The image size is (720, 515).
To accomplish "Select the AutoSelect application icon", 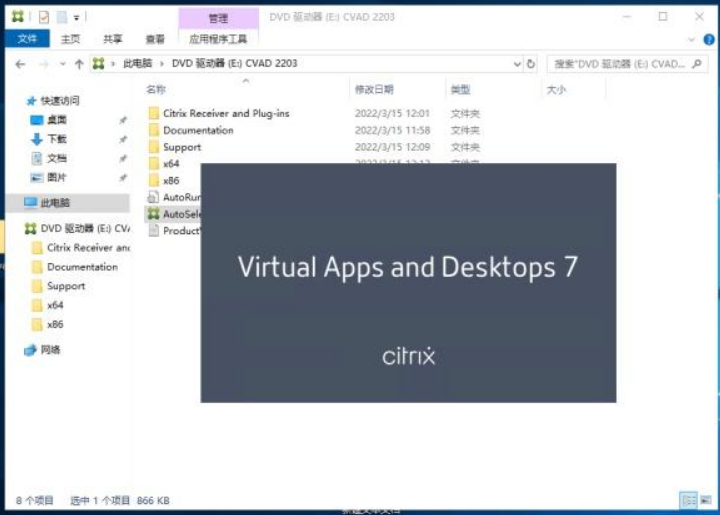I will pos(153,214).
